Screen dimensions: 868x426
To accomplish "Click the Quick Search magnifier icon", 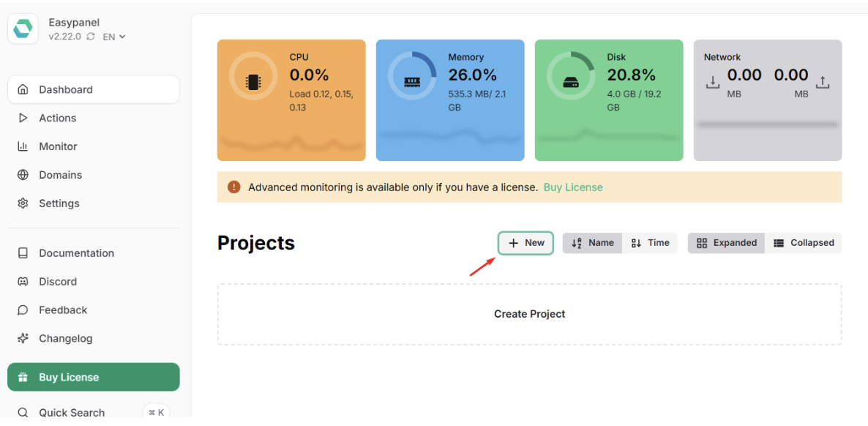I will click(23, 413).
